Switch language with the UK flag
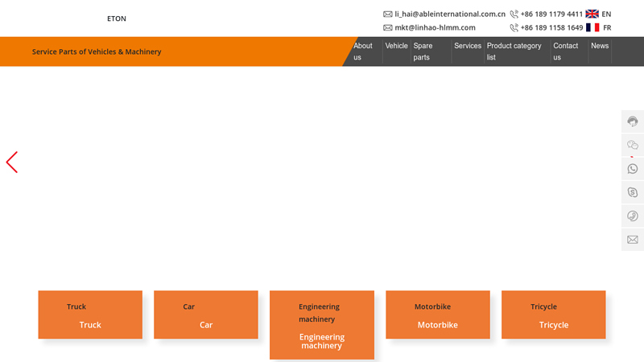This screenshot has width=644, height=362. click(592, 14)
